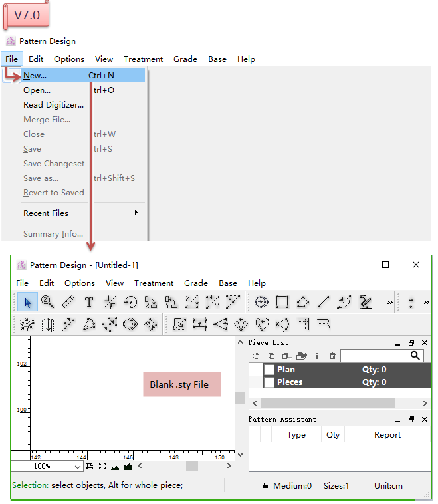Click the Piece List horizontal scrollbar
Screen dimensions: 438x504
(327, 403)
